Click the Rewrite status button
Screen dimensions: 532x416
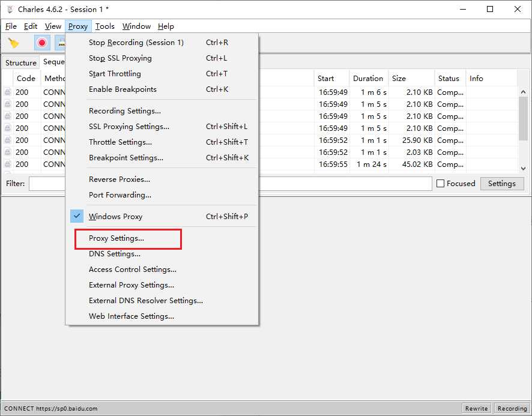tap(476, 408)
